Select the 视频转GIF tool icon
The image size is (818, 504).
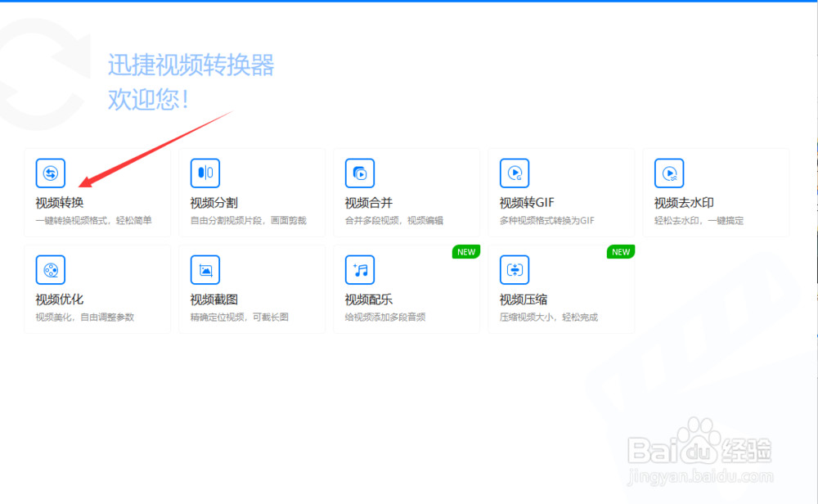514,173
